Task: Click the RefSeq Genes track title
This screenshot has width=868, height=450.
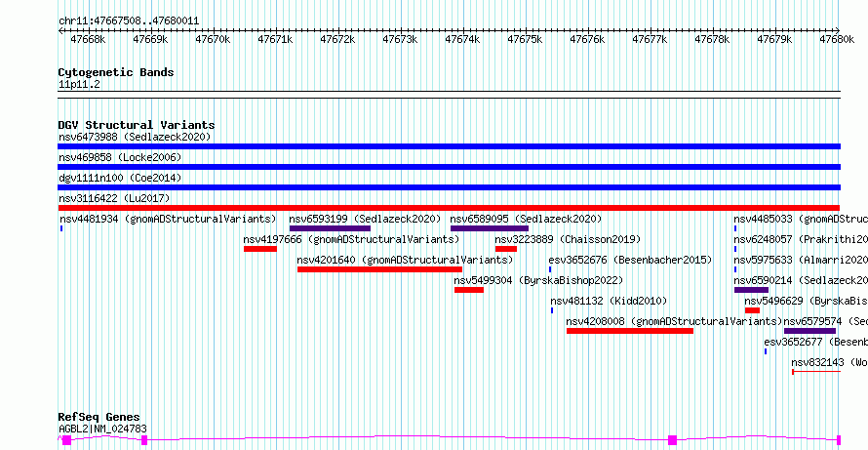Action: 99,418
